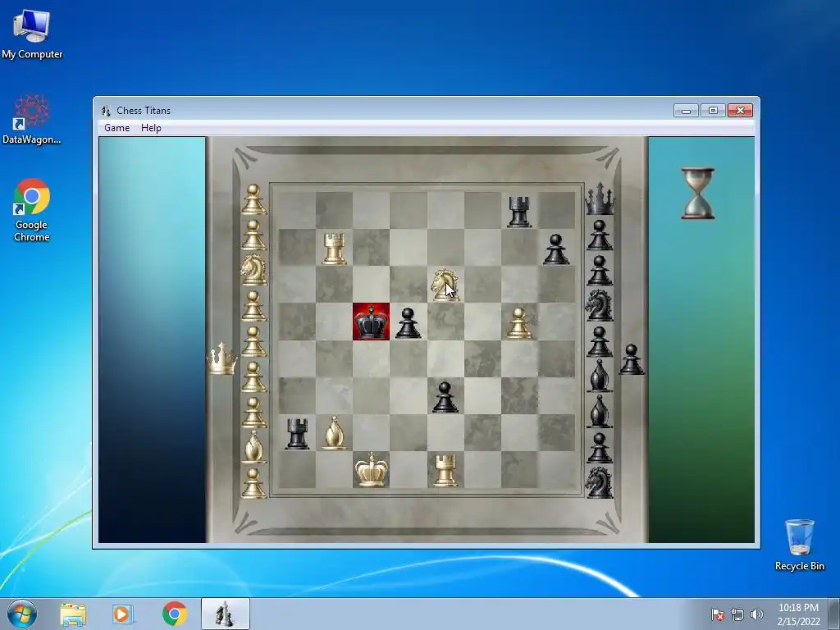
Task: Click the captured white bishop in the left column
Action: pos(253,446)
